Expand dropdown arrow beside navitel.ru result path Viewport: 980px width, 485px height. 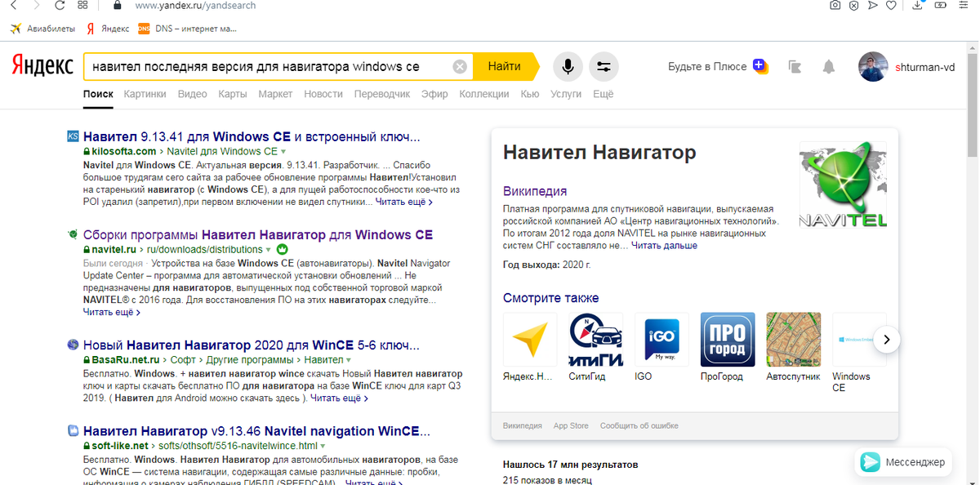pos(269,249)
